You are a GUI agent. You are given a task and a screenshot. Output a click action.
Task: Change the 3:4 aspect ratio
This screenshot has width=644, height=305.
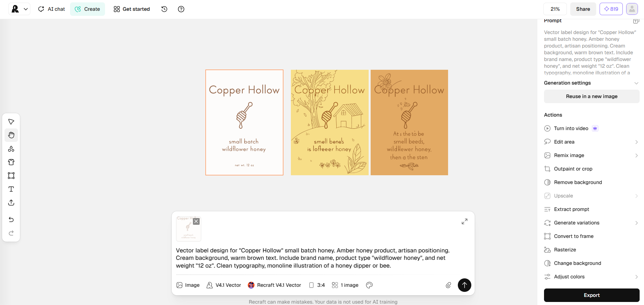(317, 285)
